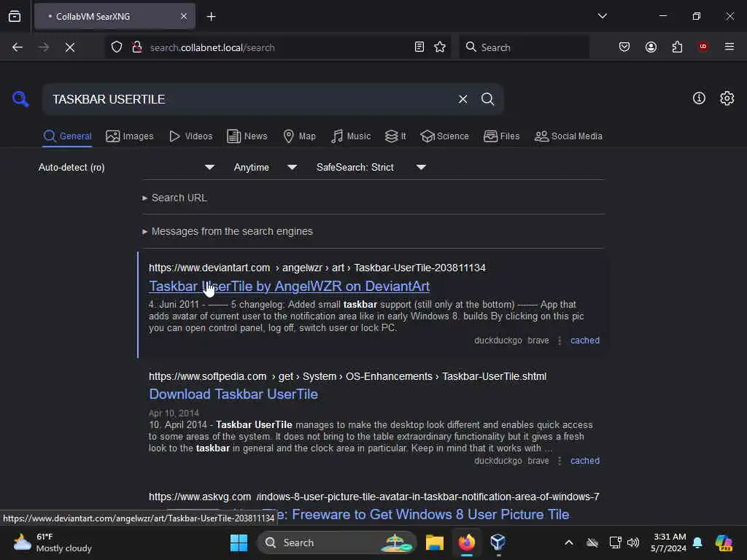Open the volume speaker tray icon

point(633,542)
